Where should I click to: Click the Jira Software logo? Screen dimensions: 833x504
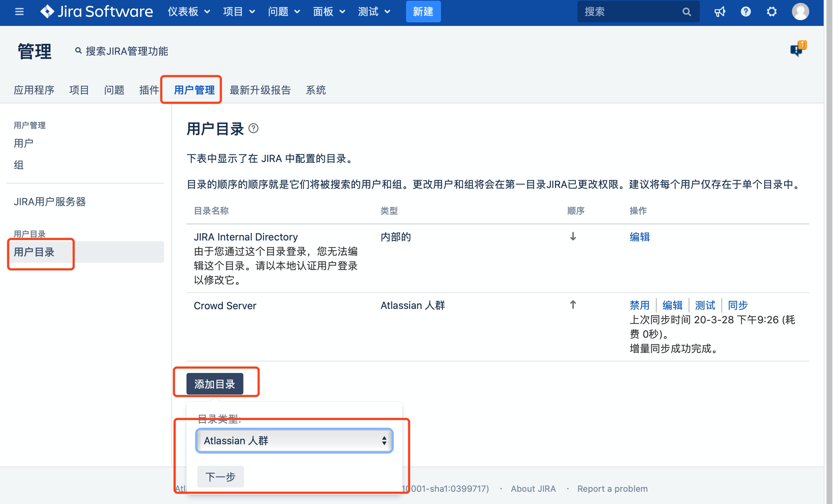click(x=96, y=11)
